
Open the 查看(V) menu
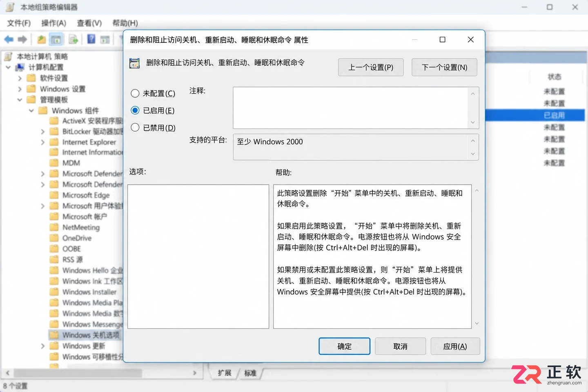pyautogui.click(x=89, y=23)
